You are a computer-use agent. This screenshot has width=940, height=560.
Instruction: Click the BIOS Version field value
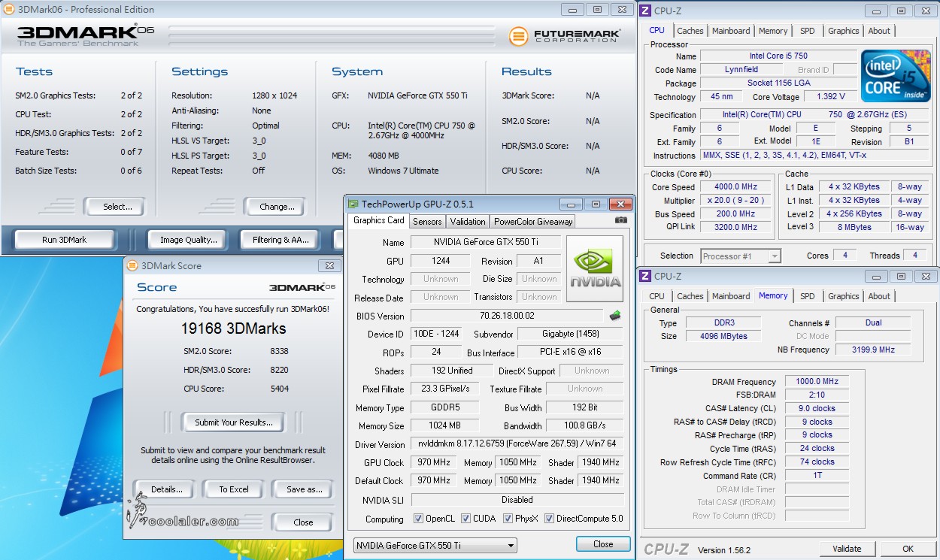(x=507, y=316)
